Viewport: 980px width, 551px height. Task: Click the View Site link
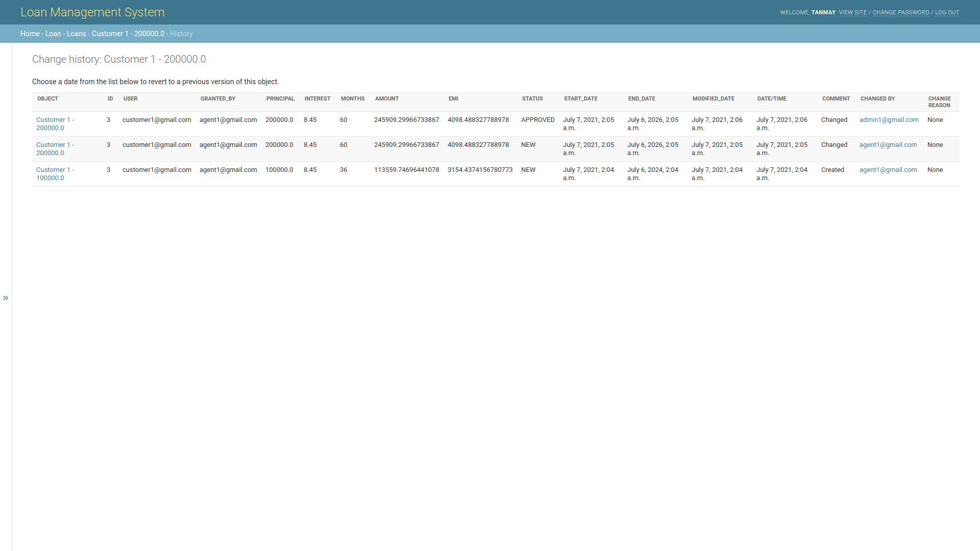[x=852, y=12]
